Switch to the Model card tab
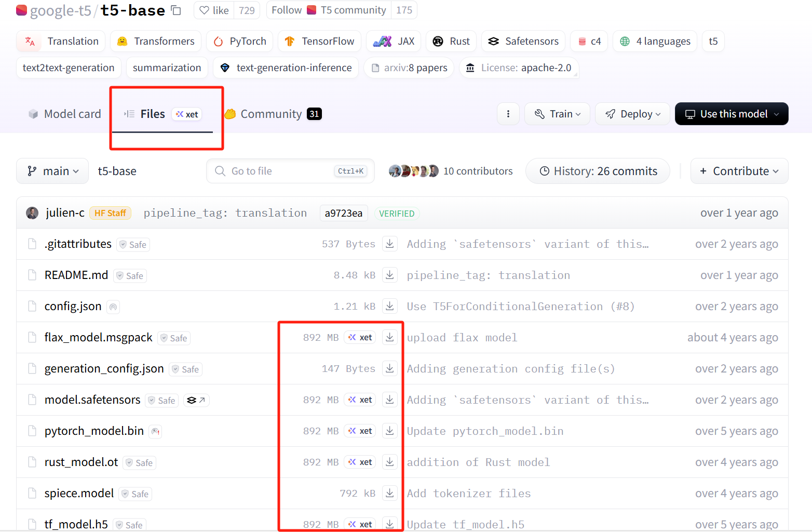Image resolution: width=812 pixels, height=532 pixels. point(64,114)
